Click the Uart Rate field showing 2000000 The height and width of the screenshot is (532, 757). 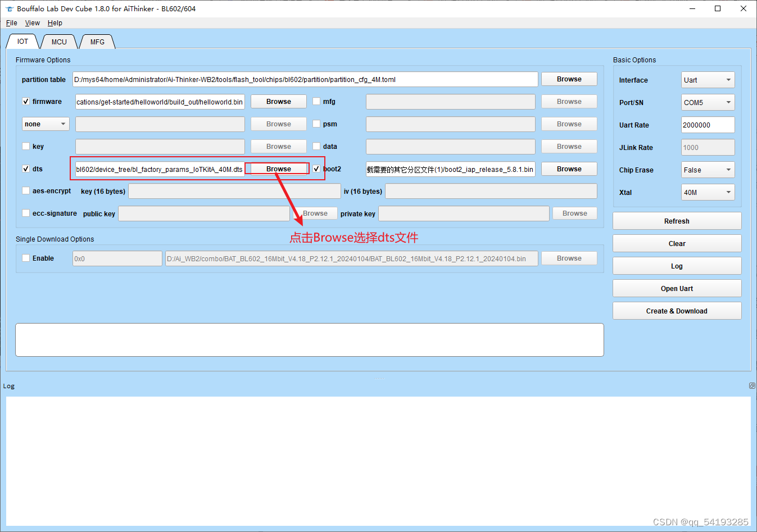(708, 125)
